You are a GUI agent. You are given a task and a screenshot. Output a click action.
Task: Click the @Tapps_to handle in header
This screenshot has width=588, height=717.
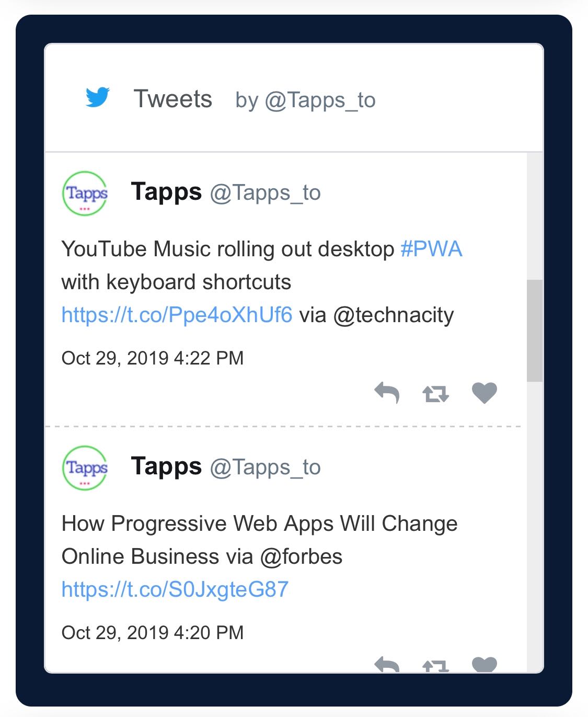click(x=320, y=100)
